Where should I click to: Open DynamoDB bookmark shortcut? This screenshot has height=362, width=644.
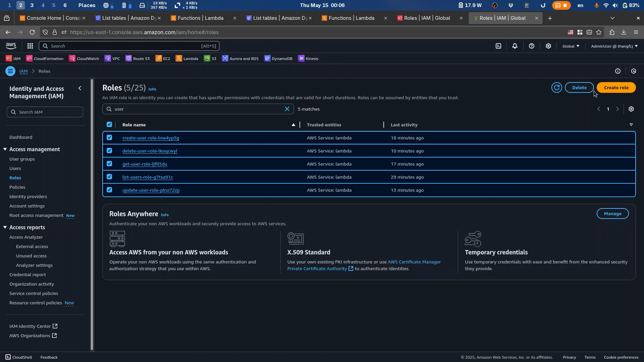pyautogui.click(x=278, y=59)
